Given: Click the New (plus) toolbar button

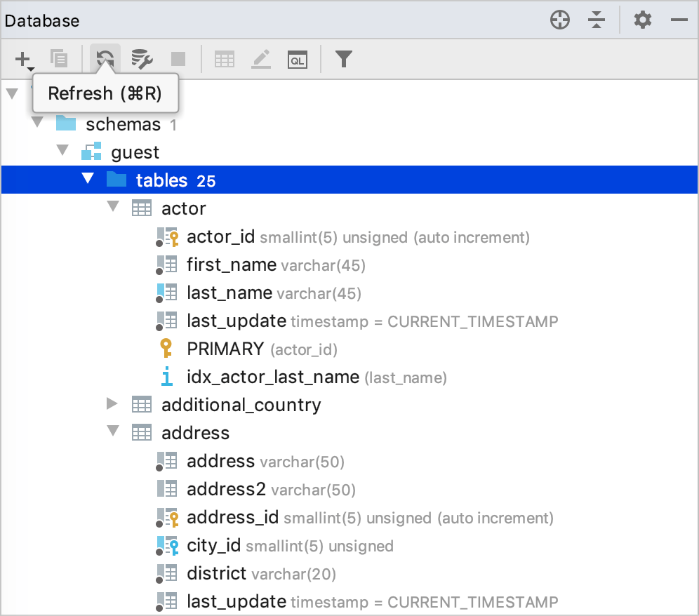Looking at the screenshot, I should (x=23, y=59).
